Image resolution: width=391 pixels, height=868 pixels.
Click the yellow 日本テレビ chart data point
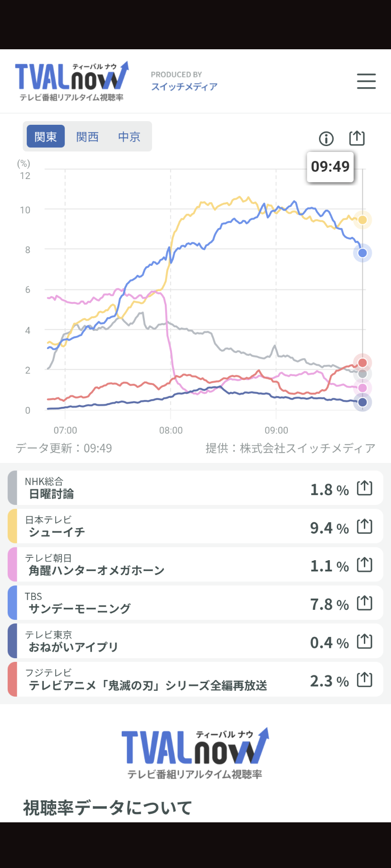pyautogui.click(x=362, y=220)
